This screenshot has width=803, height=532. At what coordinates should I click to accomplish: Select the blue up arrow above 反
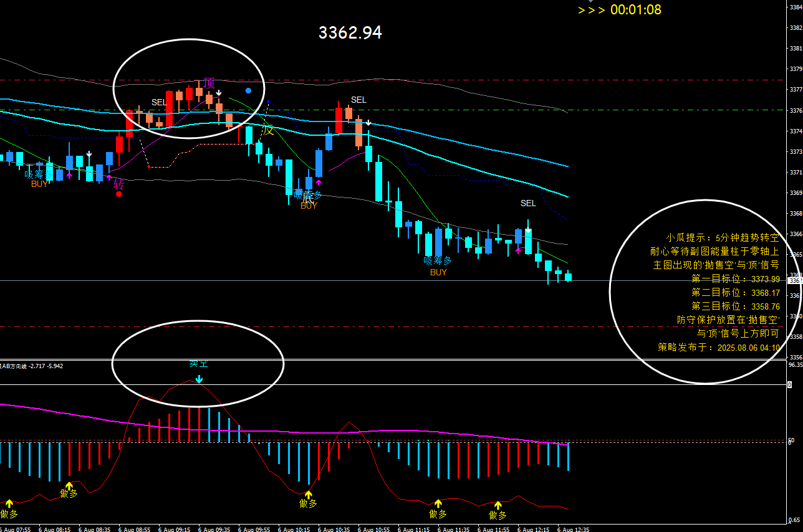pyautogui.click(x=268, y=100)
